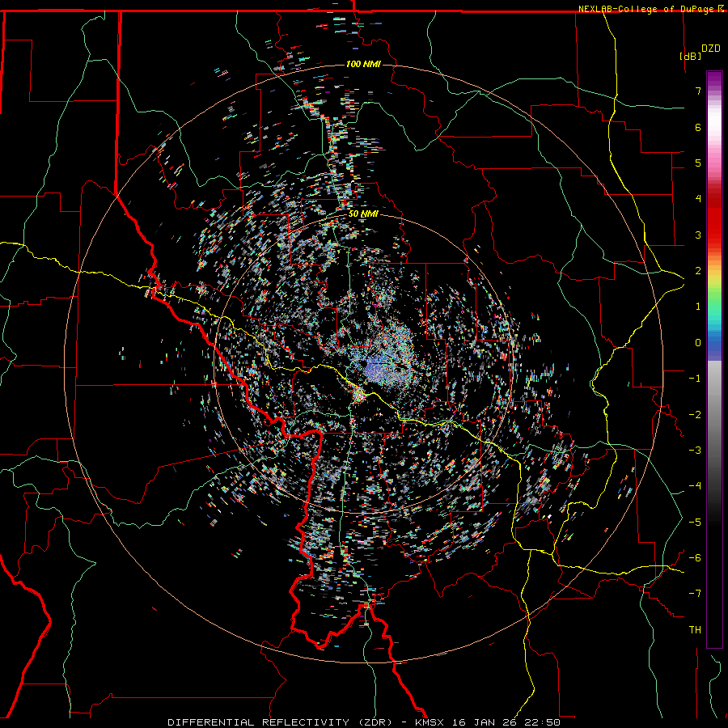Click the scale value -5

click(x=695, y=523)
